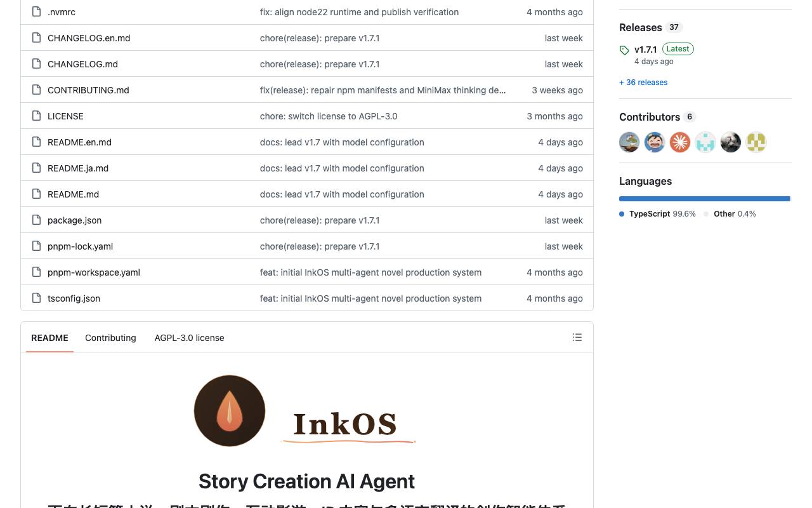Open the "fix: align node22 runtime" commit message
Screen dimensions: 812x508
(359, 12)
